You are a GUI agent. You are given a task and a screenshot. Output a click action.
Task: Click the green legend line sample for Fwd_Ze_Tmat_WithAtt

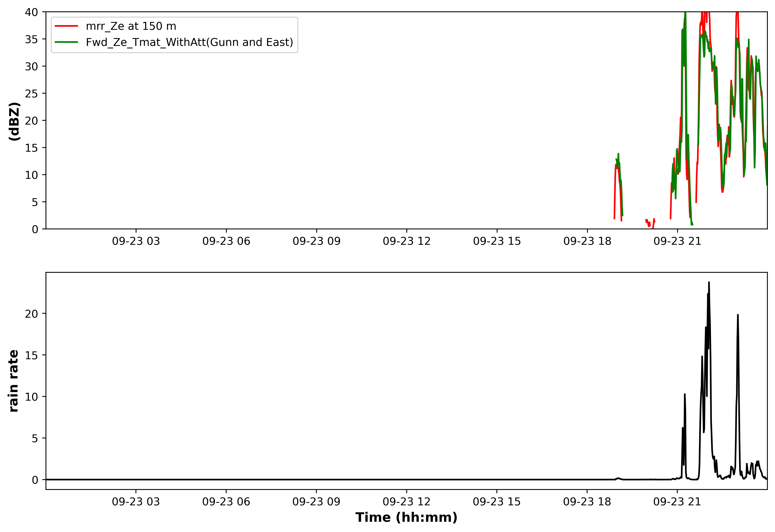click(66, 42)
